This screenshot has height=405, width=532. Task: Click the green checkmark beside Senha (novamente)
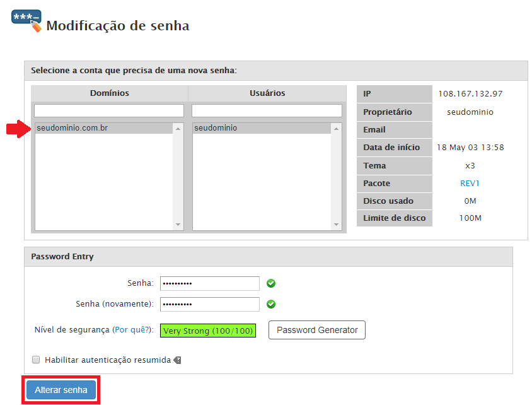(271, 304)
